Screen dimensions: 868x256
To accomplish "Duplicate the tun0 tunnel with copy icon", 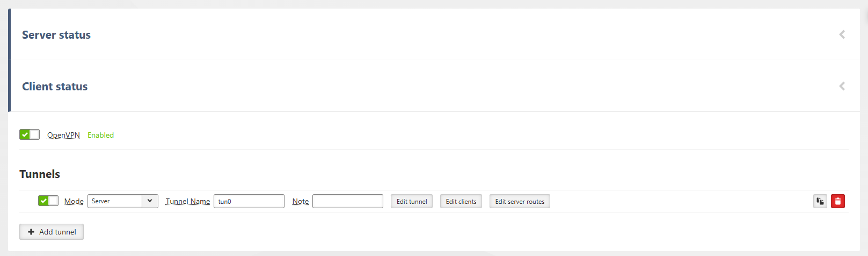I will coord(820,201).
